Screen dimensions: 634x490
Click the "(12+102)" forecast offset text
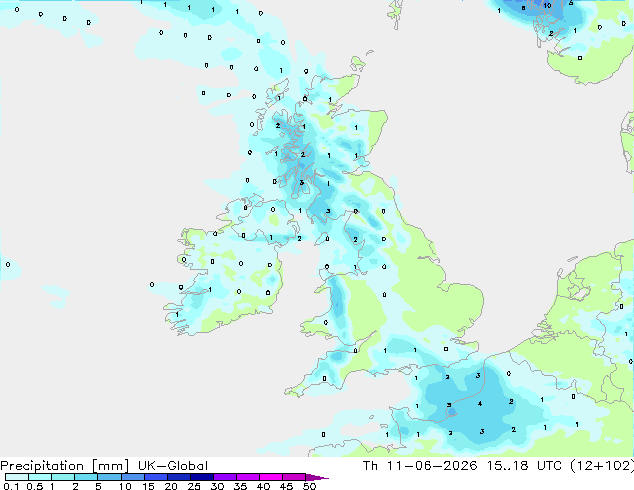602,466
